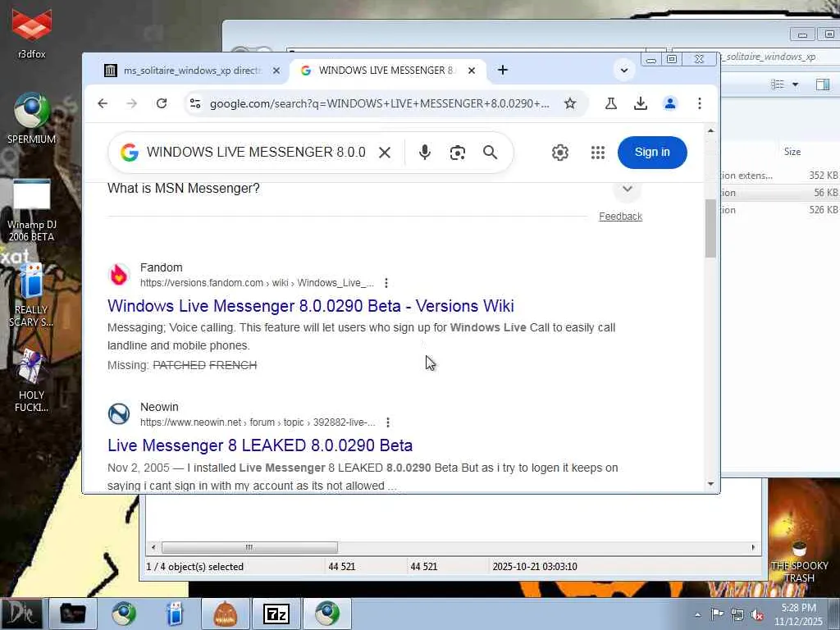The height and width of the screenshot is (630, 840).
Task: Click the Start button on taskbar
Action: pos(21,614)
